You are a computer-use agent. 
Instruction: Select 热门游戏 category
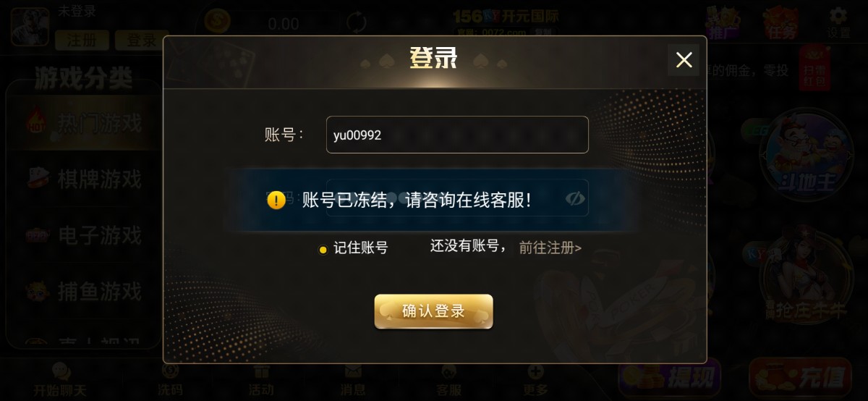[x=84, y=123]
